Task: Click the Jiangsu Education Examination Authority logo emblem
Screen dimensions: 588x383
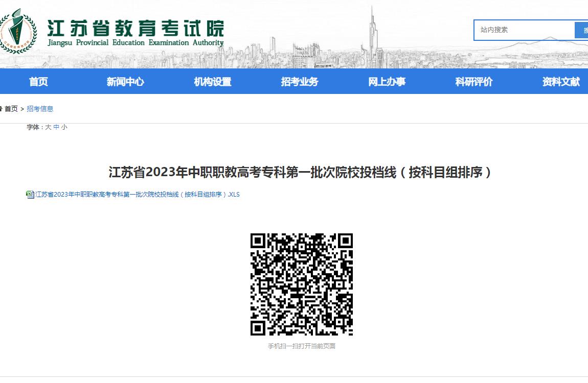Action: pos(17,32)
